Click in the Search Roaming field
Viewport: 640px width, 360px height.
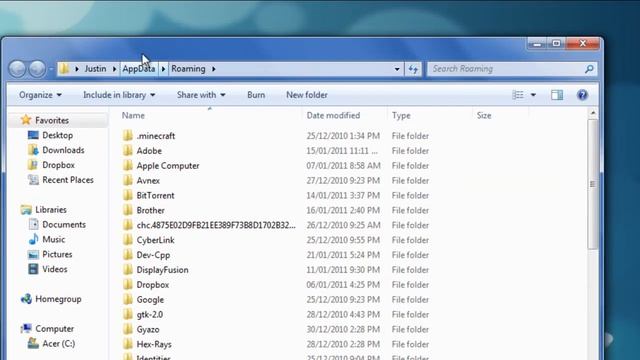click(x=506, y=69)
